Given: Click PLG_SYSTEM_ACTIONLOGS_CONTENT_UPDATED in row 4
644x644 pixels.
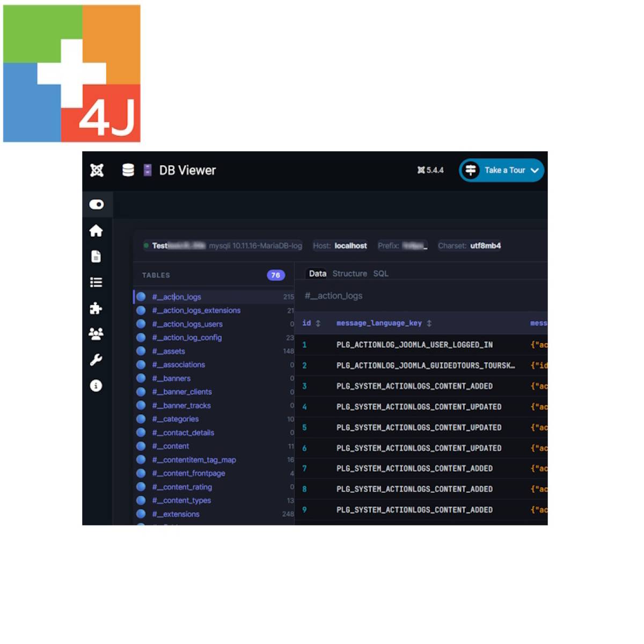Looking at the screenshot, I should [419, 407].
